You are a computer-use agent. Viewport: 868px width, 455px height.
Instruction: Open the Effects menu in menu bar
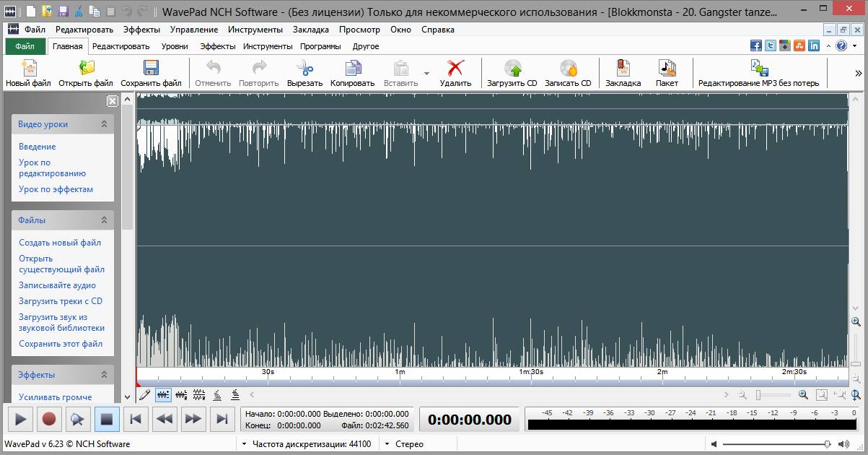click(x=141, y=30)
